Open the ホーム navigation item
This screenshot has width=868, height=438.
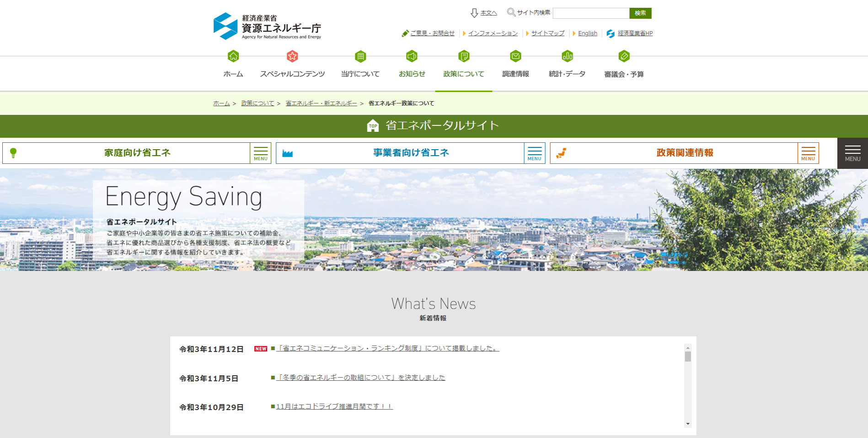tap(233, 74)
